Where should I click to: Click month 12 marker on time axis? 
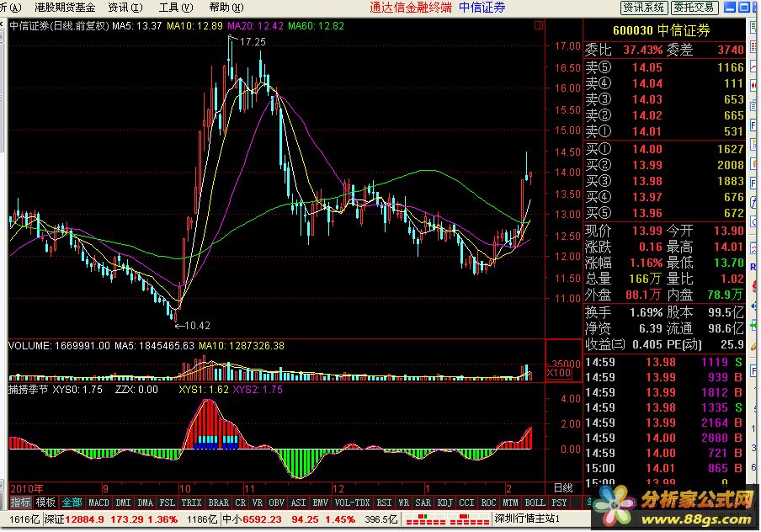click(x=338, y=489)
